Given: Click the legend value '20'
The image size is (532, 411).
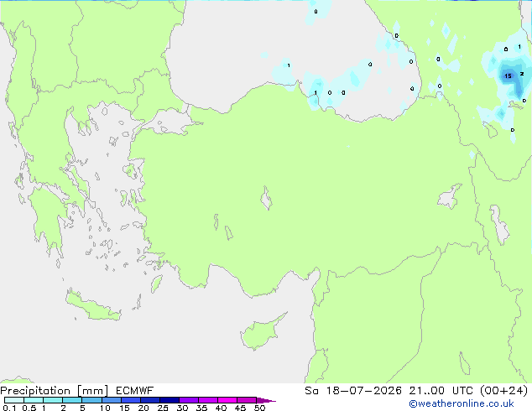Looking at the screenshot, I should 143,408.
